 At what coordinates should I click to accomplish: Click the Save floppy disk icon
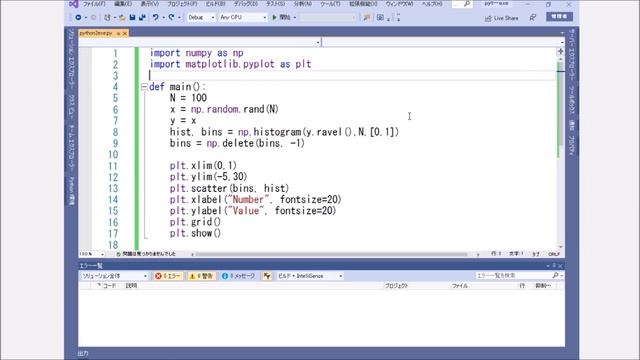pos(132,18)
